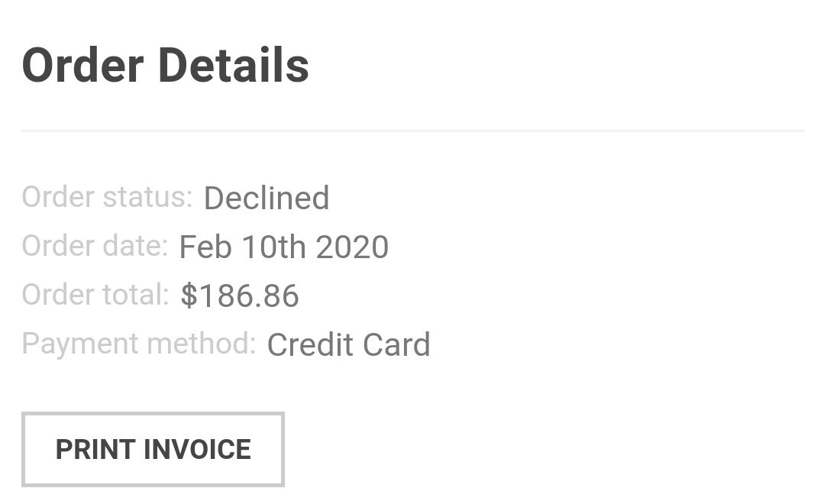Click the word "status" in Order status label
The image size is (824, 504).
147,197
